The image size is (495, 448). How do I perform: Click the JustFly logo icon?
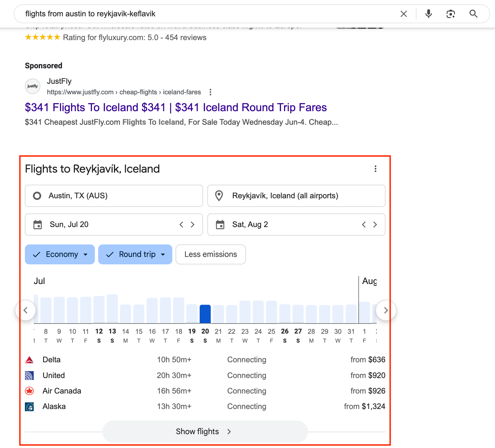pos(33,86)
